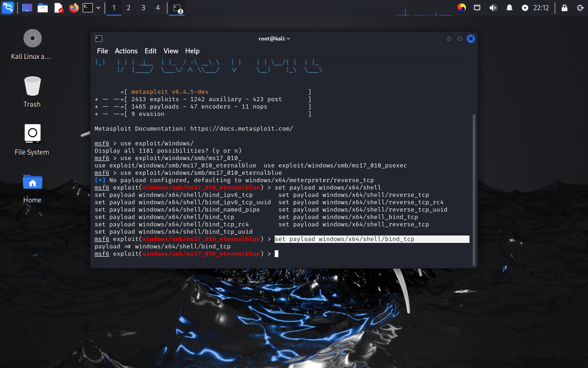Click 'set payload windows/x64/shell_reverse_tcp' suggestion
The width and height of the screenshot is (588, 368).
pyautogui.click(x=354, y=224)
